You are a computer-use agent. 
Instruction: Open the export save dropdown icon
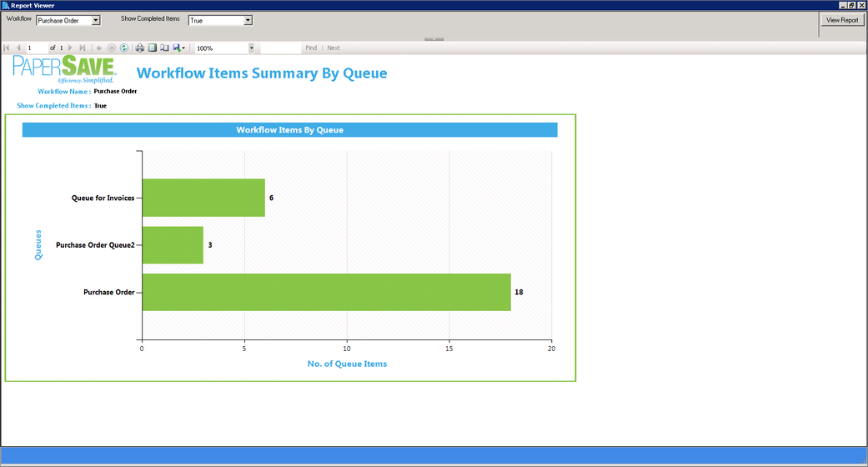178,48
